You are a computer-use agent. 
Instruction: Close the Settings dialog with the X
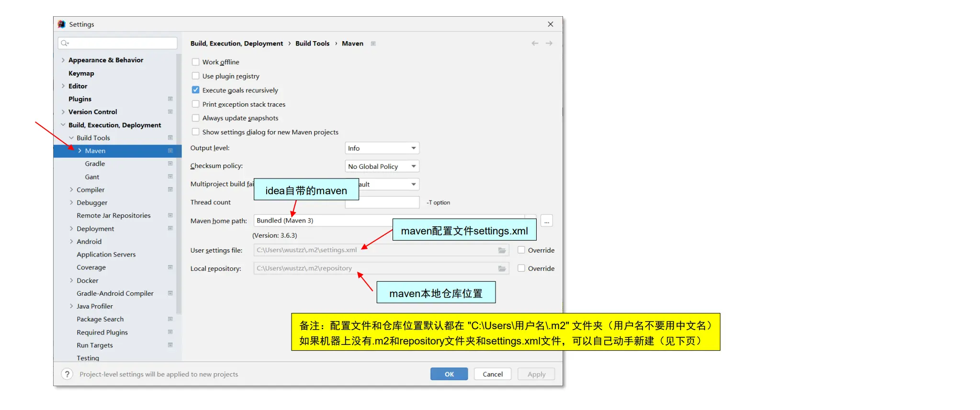pos(551,24)
